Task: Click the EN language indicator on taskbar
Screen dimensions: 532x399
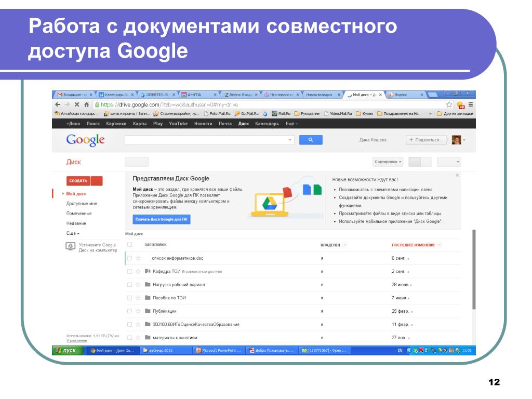Action: 400,351
